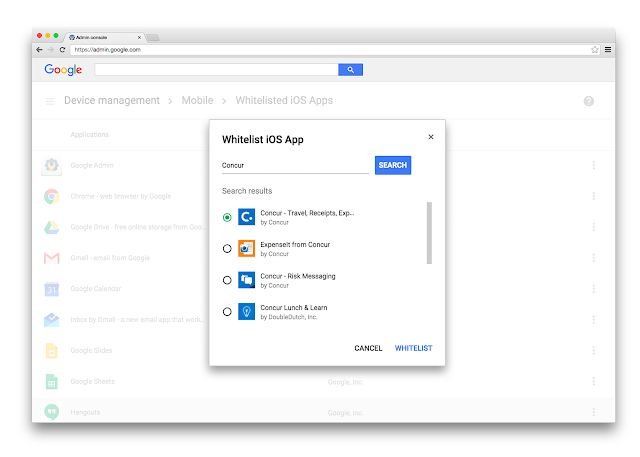Click the WHITELIST button
This screenshot has height=457, width=640.
(x=413, y=348)
